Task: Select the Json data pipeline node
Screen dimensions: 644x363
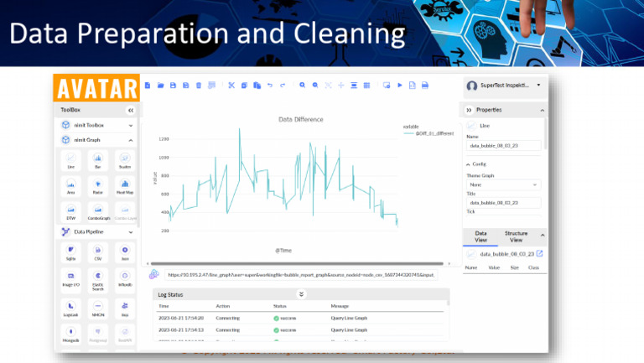Action: 125,252
